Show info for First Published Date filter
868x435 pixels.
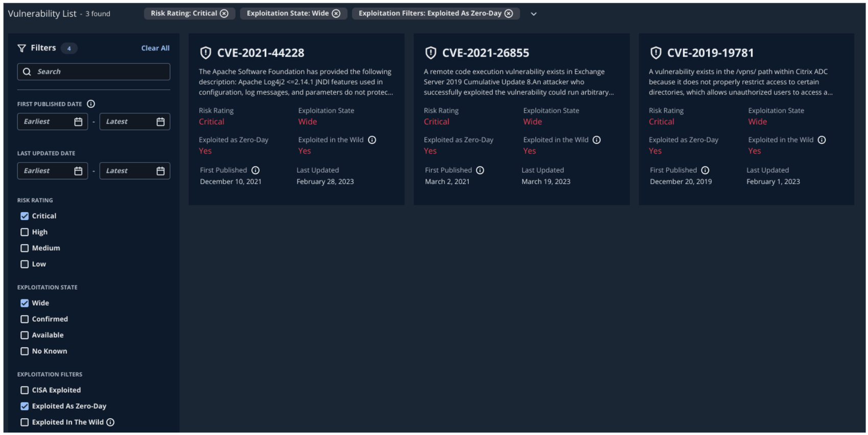pyautogui.click(x=91, y=104)
